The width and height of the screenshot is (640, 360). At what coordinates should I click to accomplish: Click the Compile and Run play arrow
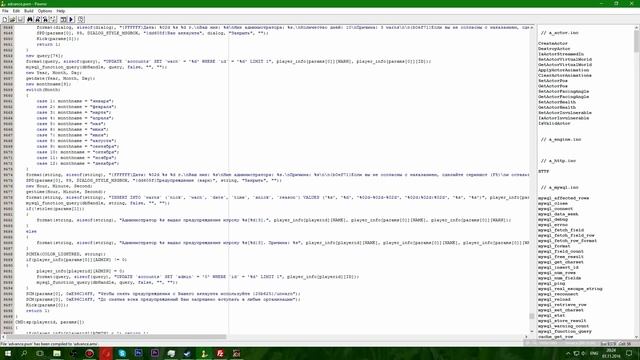[71, 19]
